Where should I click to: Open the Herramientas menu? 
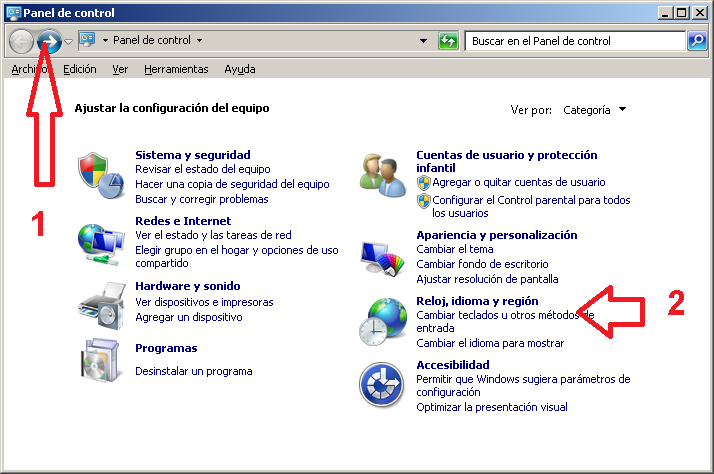click(x=176, y=69)
